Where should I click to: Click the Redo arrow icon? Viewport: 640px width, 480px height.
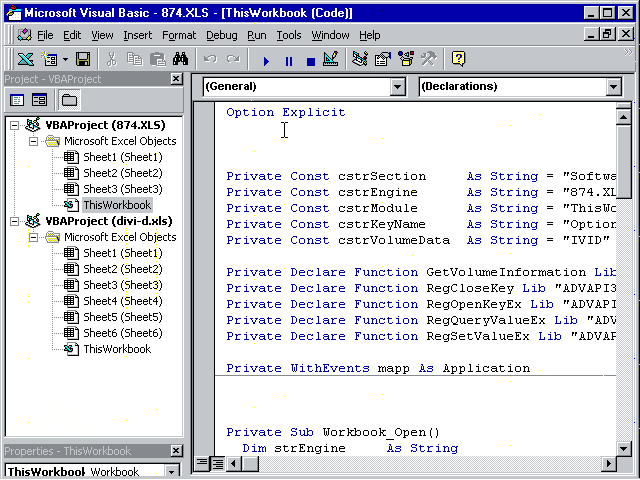pyautogui.click(x=233, y=60)
